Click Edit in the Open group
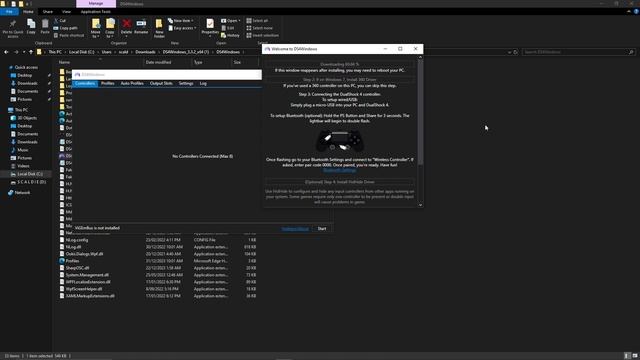Screen dimensions: 640x360 click(x=228, y=28)
